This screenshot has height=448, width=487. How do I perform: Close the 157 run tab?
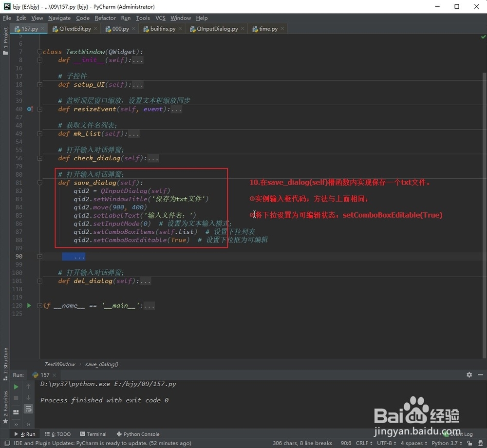tap(55, 375)
